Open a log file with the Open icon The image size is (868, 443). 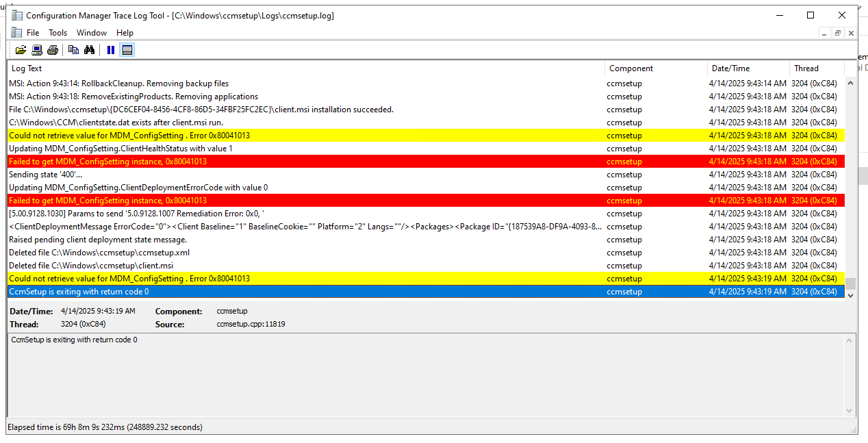pyautogui.click(x=21, y=49)
